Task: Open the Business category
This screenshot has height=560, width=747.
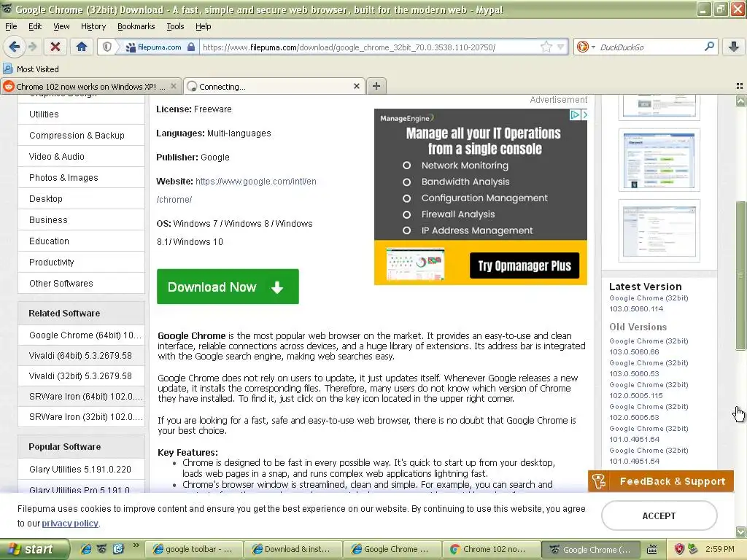Action: click(x=81, y=220)
